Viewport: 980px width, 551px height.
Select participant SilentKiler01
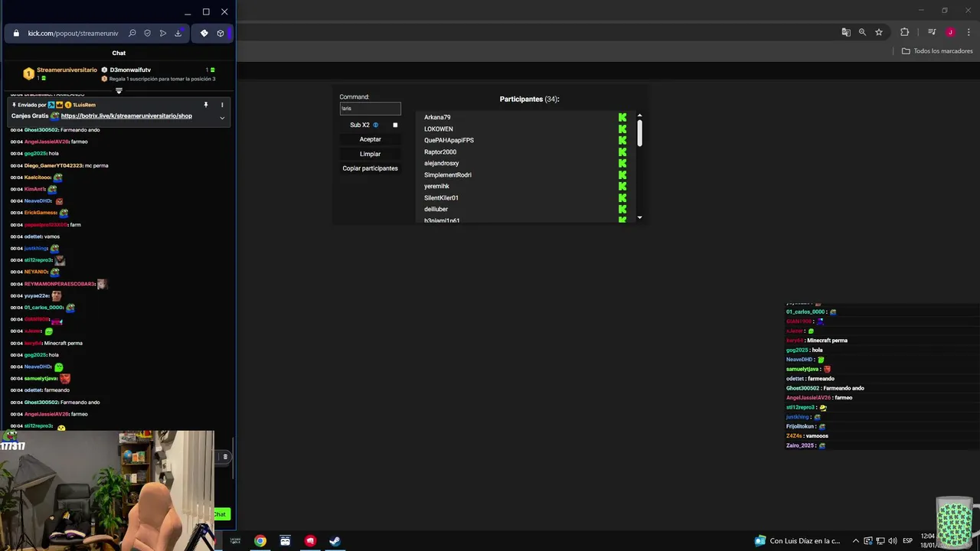point(441,198)
